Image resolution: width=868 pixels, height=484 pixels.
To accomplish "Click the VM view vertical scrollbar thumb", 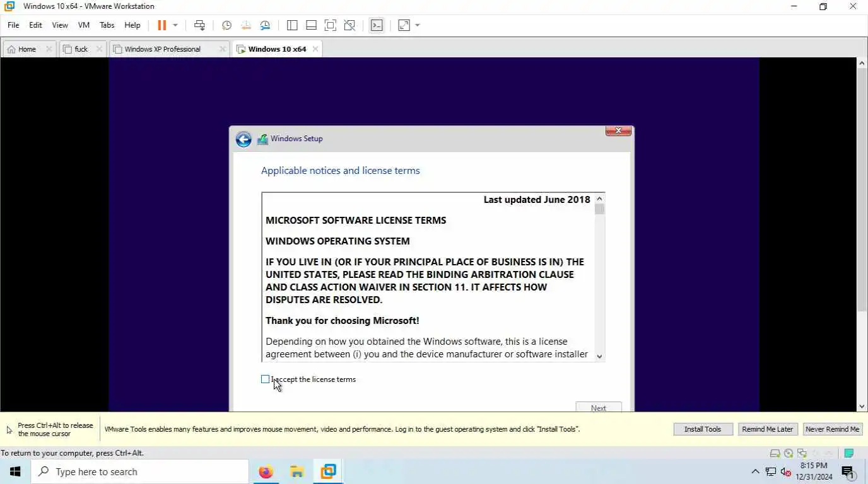I will click(862, 190).
